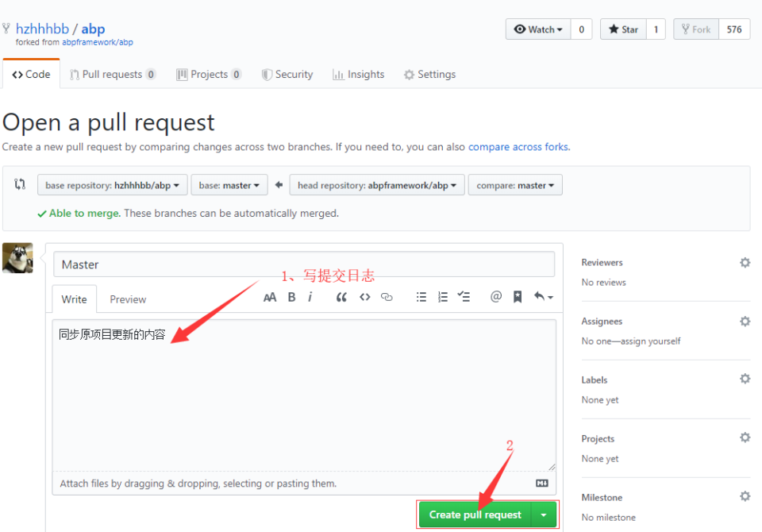Image resolution: width=762 pixels, height=532 pixels.
Task: Open the Labels gear settings
Action: (745, 379)
